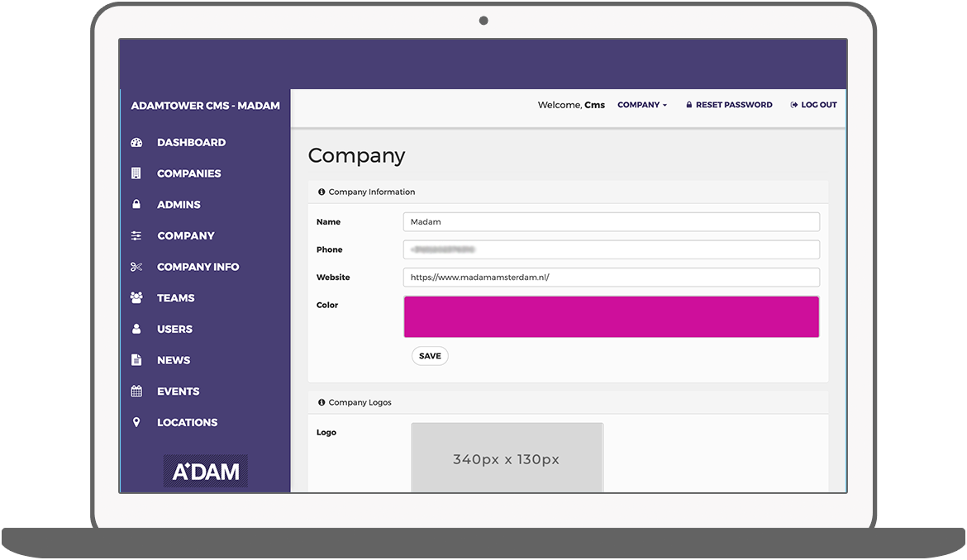Click the Company sliders icon
Image resolution: width=967 pixels, height=560 pixels.
(136, 235)
